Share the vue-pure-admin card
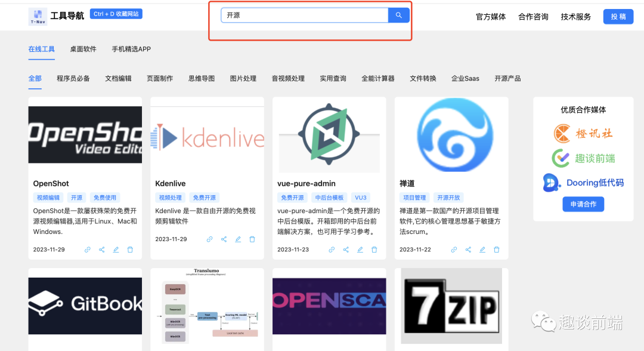Image resolution: width=644 pixels, height=351 pixels. pos(346,250)
